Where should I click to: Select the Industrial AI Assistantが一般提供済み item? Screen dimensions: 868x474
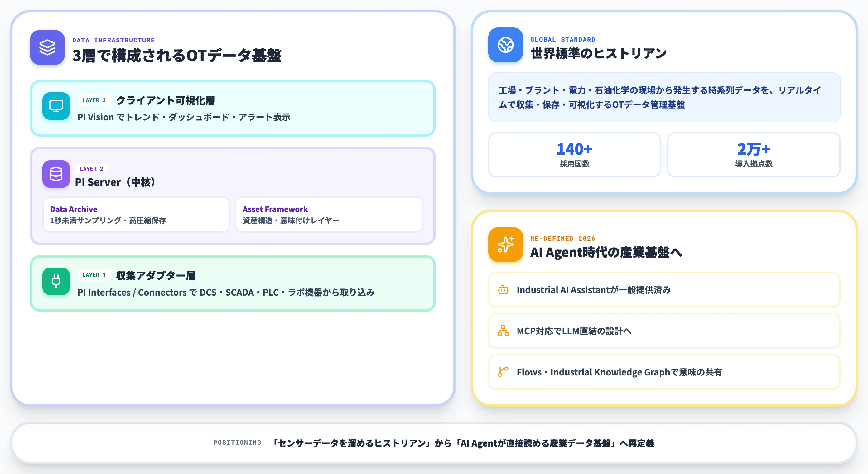[x=664, y=290]
